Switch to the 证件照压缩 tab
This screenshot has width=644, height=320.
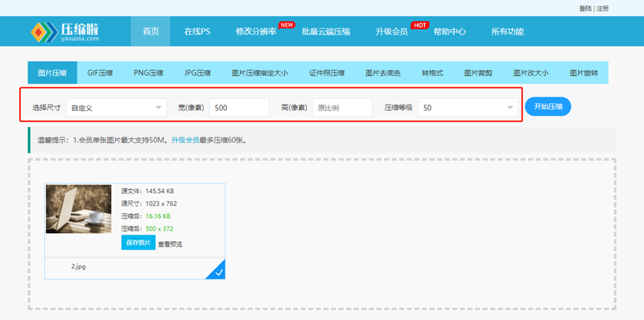[327, 73]
